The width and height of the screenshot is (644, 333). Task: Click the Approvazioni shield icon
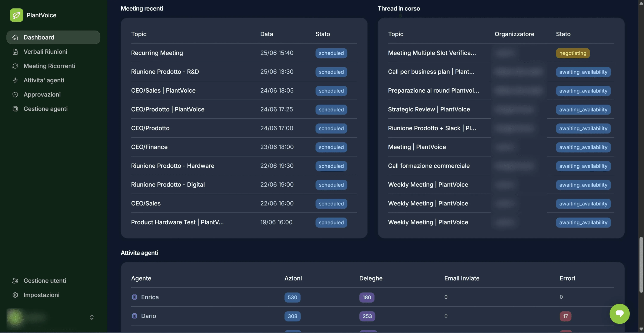(15, 95)
